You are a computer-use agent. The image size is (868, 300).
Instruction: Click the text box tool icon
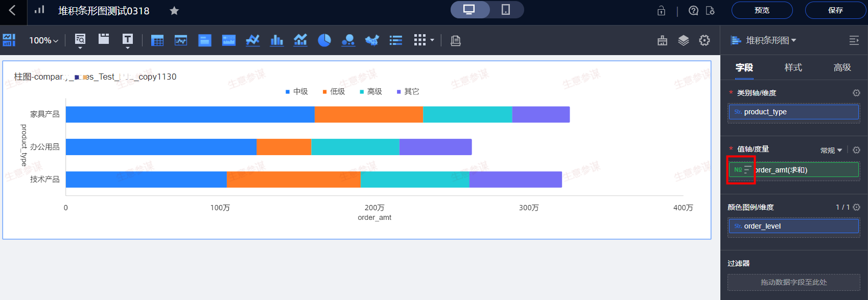tap(128, 39)
